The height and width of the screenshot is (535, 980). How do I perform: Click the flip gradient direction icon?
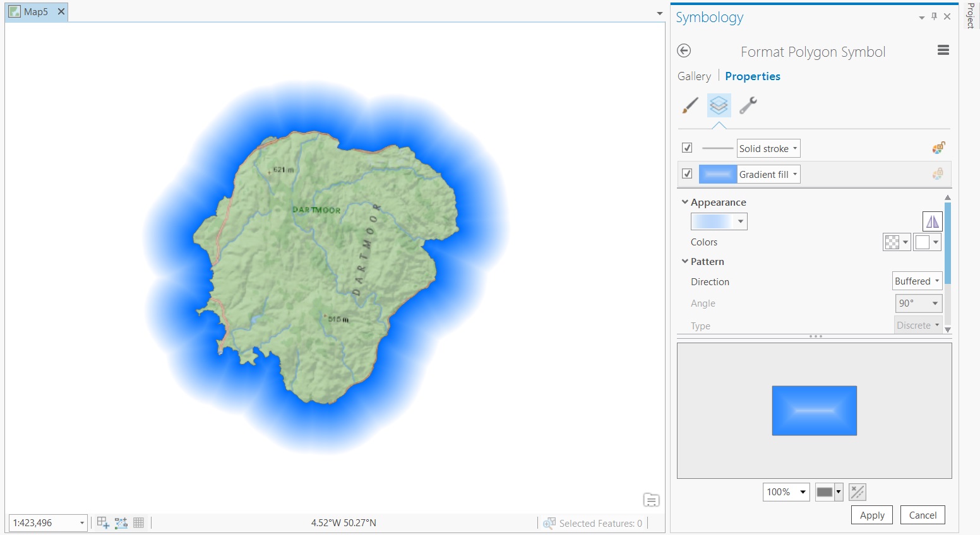coord(933,221)
